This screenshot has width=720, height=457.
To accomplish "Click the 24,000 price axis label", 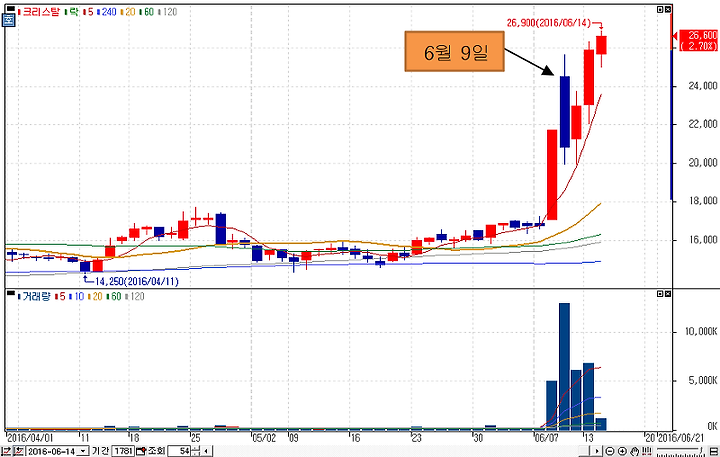I will click(703, 86).
